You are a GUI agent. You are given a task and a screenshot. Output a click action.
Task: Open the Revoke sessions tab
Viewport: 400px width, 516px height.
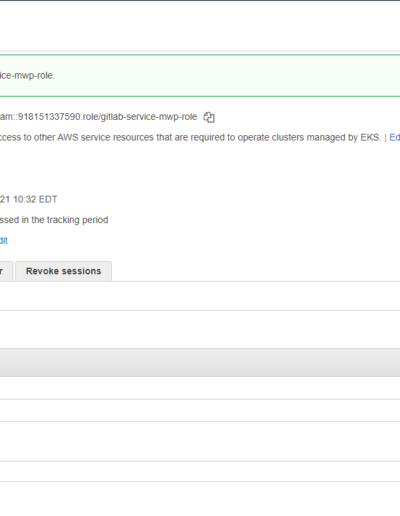pos(63,271)
